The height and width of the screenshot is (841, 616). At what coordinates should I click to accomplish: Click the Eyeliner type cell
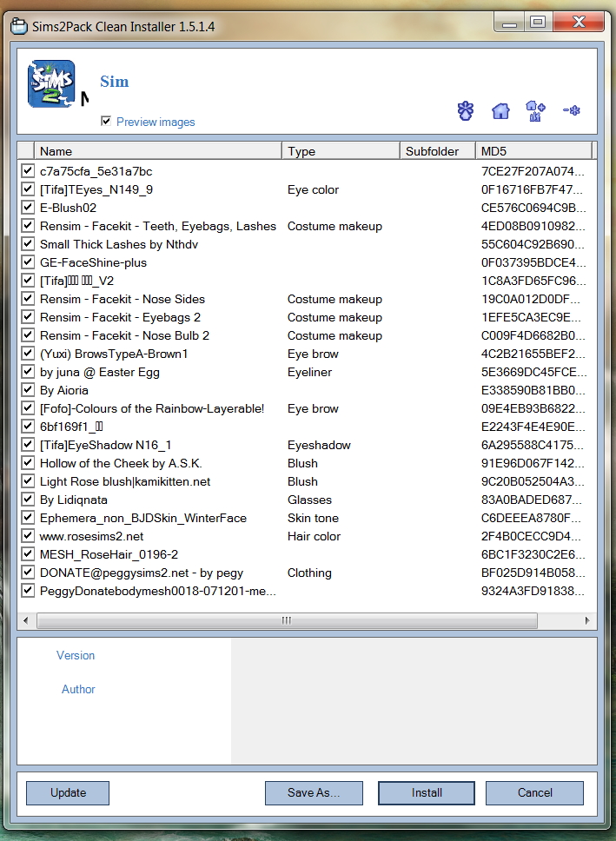tap(309, 372)
